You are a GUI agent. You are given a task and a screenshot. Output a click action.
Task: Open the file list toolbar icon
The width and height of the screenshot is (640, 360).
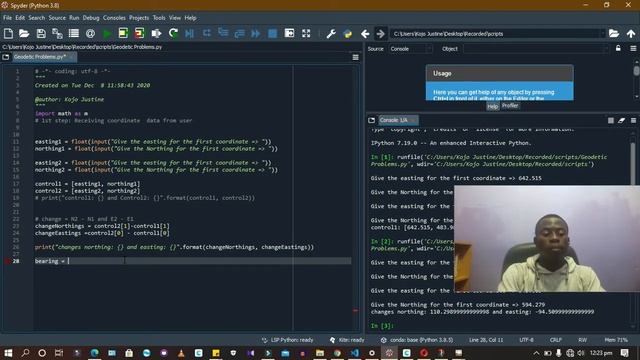(74, 33)
